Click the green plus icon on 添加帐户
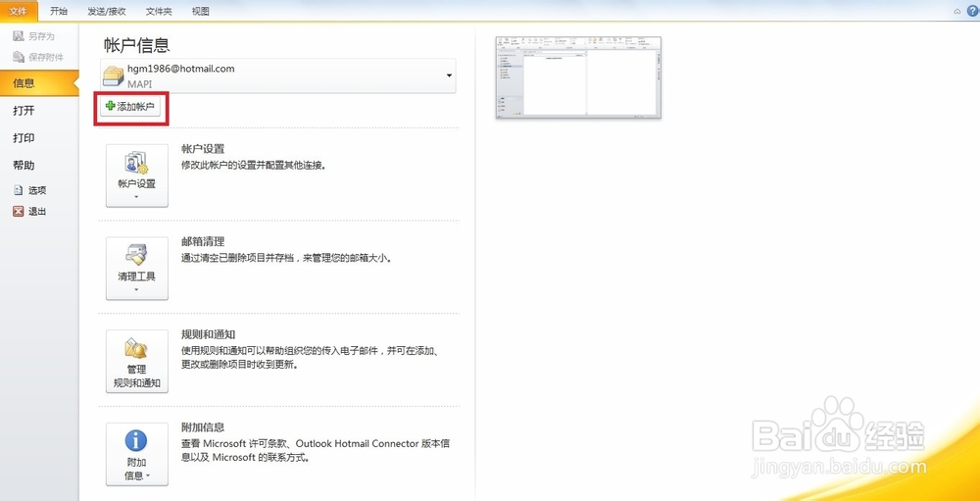Viewport: 980px width, 501px height. [111, 107]
